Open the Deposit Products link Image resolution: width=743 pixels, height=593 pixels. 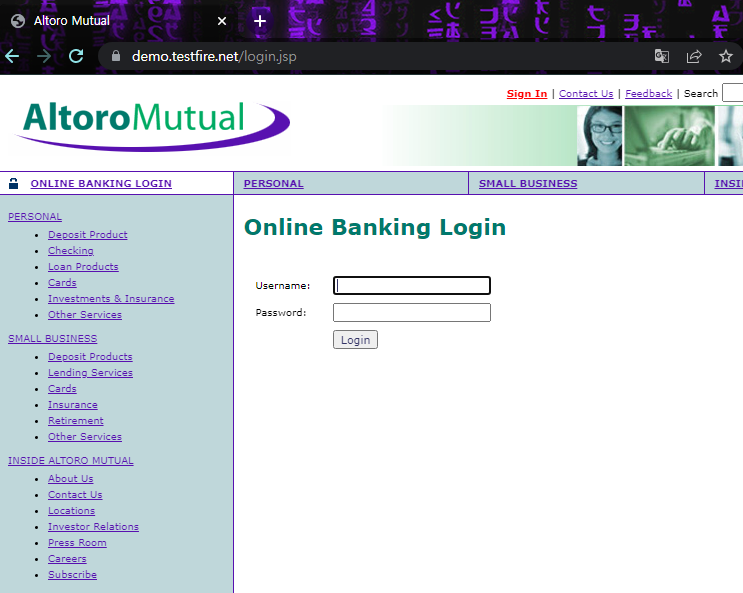click(90, 357)
